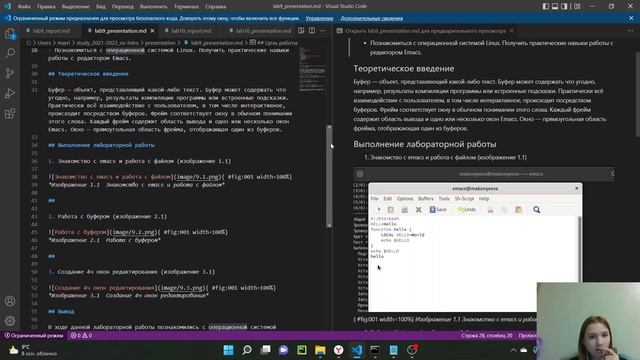Image resolution: width=640 pixels, height=360 pixels.
Task: Open the customize layout icon
Action: tap(577, 6)
